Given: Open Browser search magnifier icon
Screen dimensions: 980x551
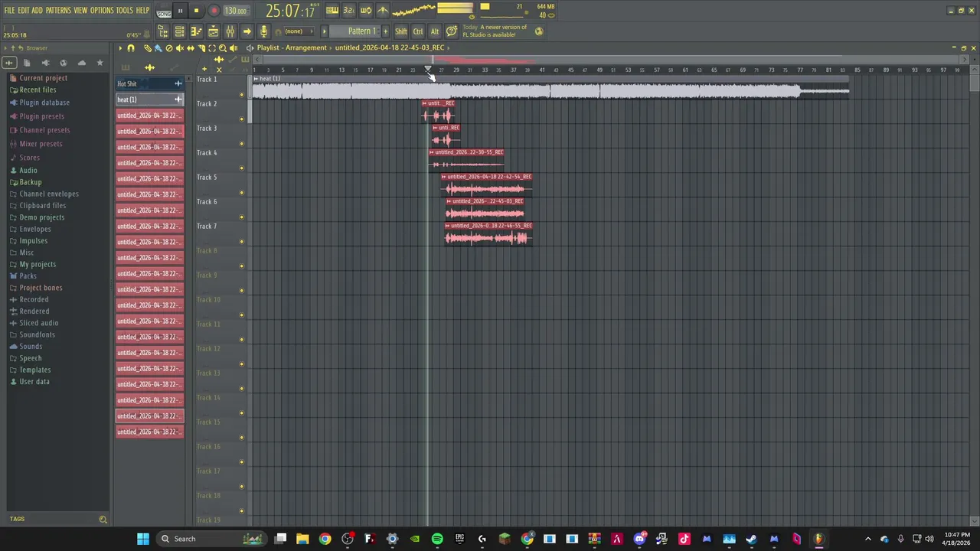Looking at the screenshot, I should click(x=103, y=520).
